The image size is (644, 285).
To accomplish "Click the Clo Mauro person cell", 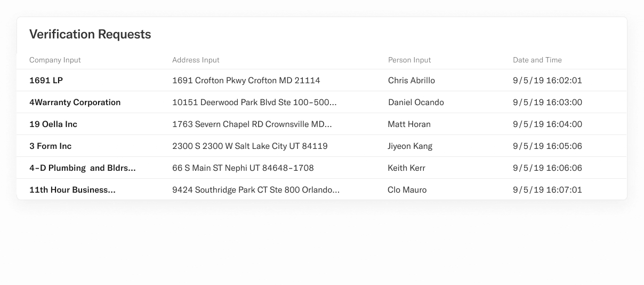I will click(x=407, y=190).
